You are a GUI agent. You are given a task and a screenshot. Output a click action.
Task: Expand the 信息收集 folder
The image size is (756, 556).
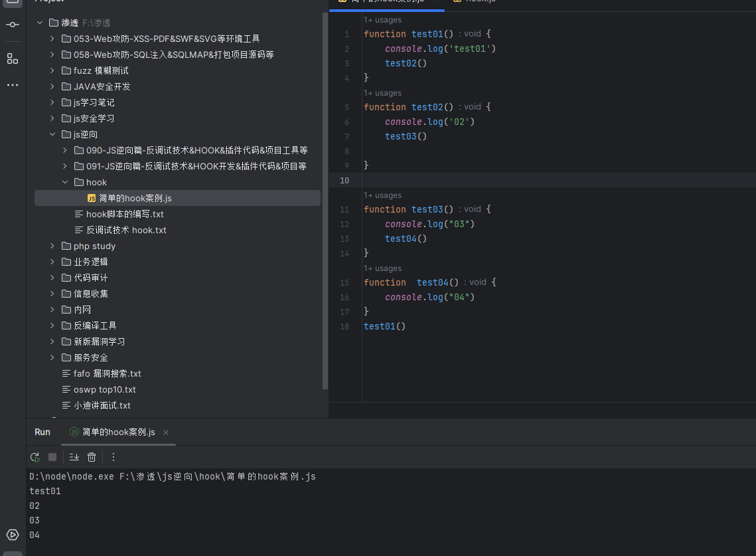tap(52, 294)
